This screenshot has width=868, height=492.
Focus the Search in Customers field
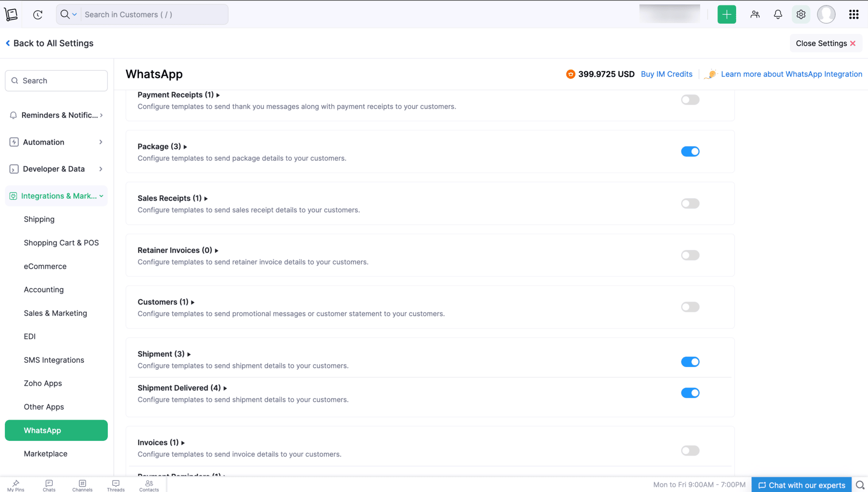(154, 15)
